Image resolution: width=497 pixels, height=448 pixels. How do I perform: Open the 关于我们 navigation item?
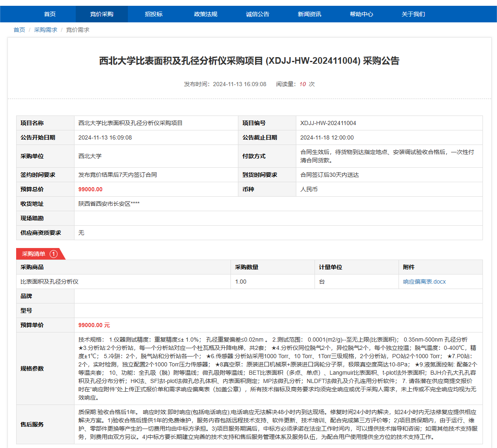[x=413, y=14]
